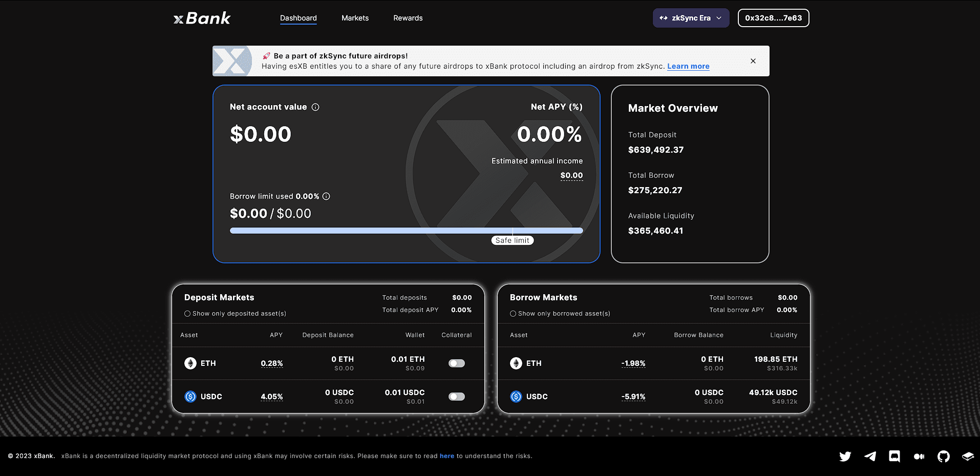Click the Borrow Markets heading

click(x=544, y=298)
